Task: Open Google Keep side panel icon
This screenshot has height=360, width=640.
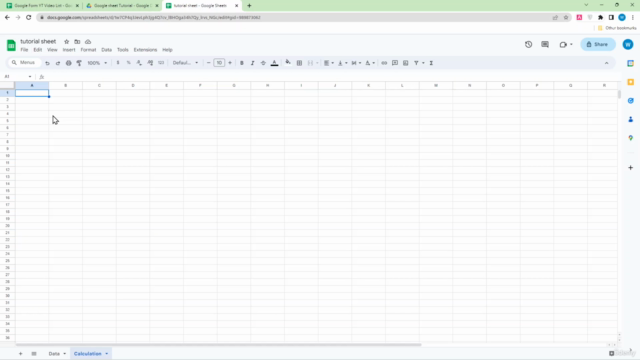Action: [631, 82]
